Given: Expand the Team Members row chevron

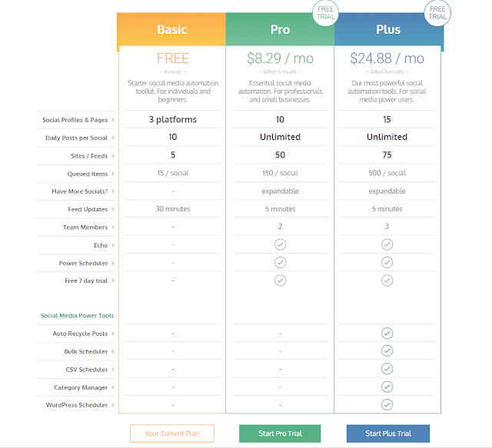Looking at the screenshot, I should (113, 227).
